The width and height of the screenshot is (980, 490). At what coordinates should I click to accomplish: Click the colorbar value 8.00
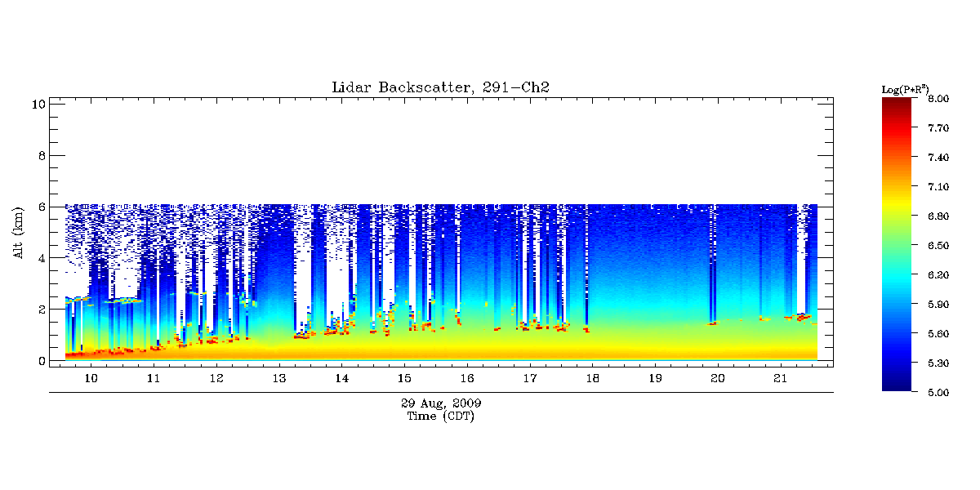(x=938, y=99)
